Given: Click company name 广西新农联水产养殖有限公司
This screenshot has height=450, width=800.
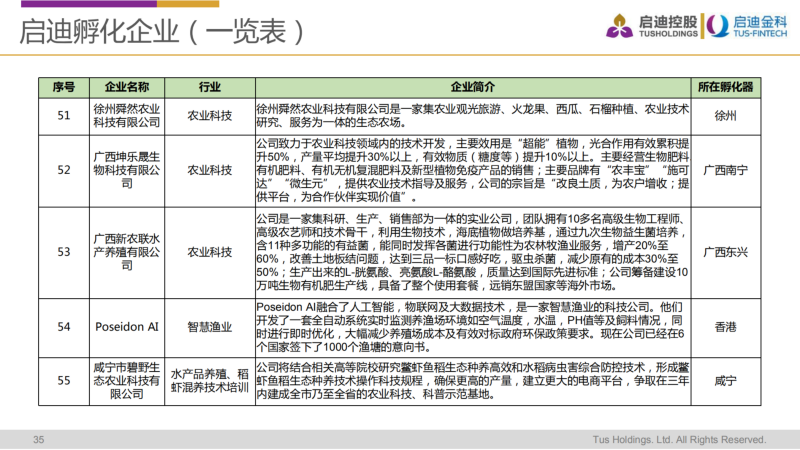Looking at the screenshot, I should click(127, 252).
